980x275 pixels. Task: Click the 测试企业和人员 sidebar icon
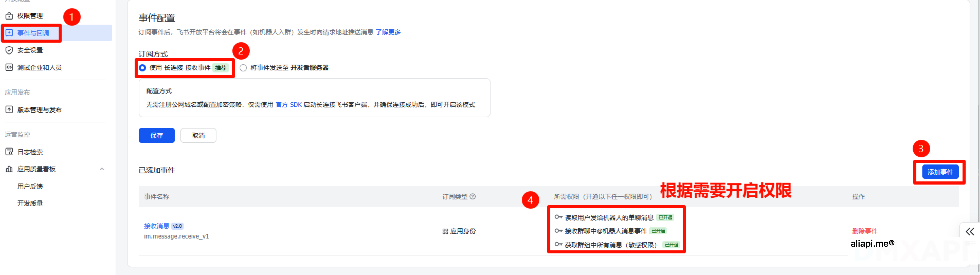click(9, 67)
